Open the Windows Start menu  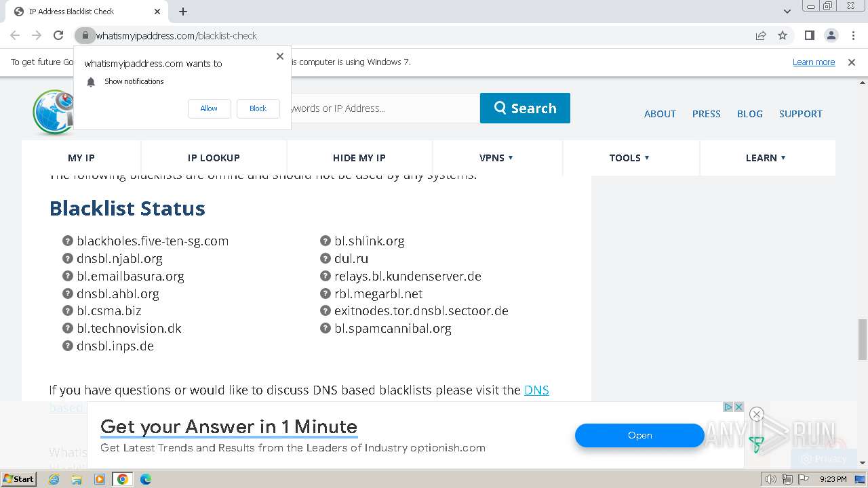18,479
